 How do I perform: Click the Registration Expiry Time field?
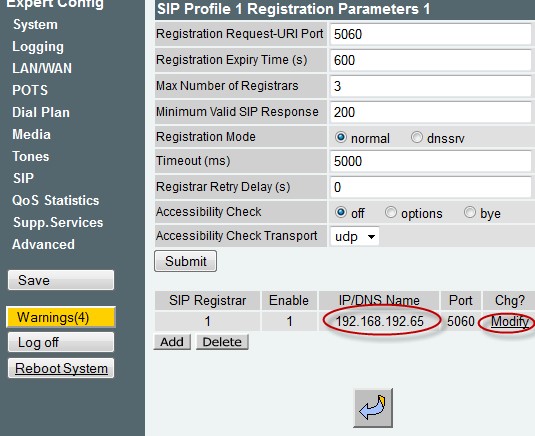pyautogui.click(x=431, y=60)
